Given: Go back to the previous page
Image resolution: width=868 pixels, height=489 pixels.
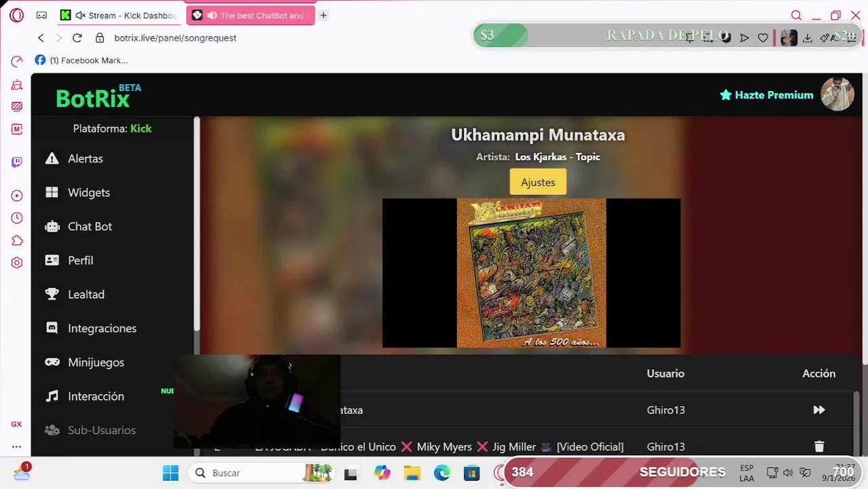Looking at the screenshot, I should click(x=41, y=38).
